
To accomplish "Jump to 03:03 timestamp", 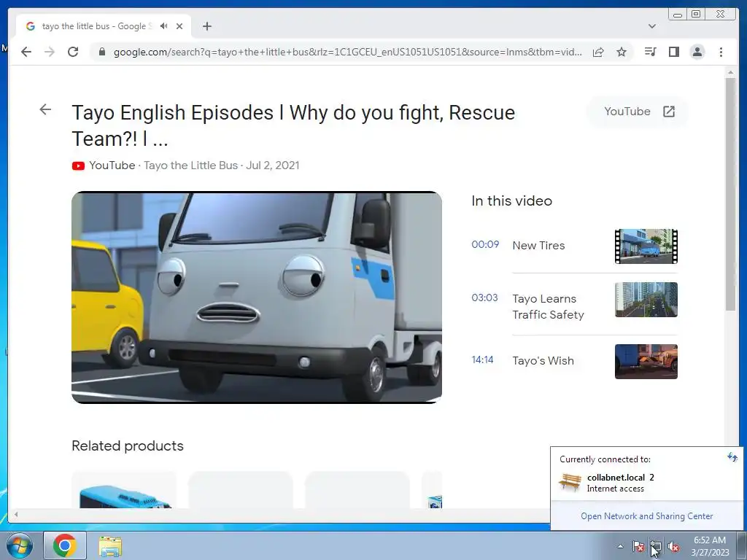I will pyautogui.click(x=484, y=297).
